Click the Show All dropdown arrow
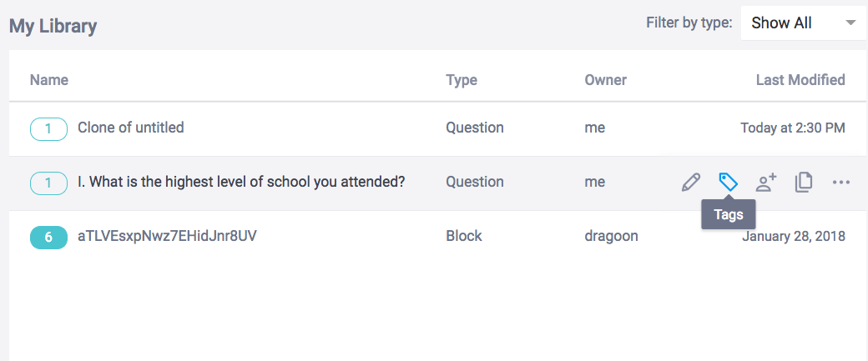The height and width of the screenshot is (361, 868). coord(850,23)
